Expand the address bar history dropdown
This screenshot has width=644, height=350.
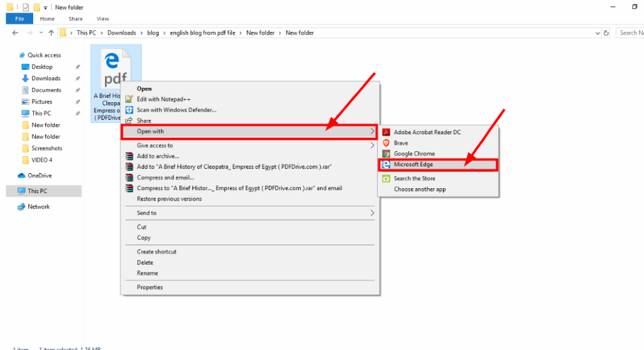click(597, 33)
